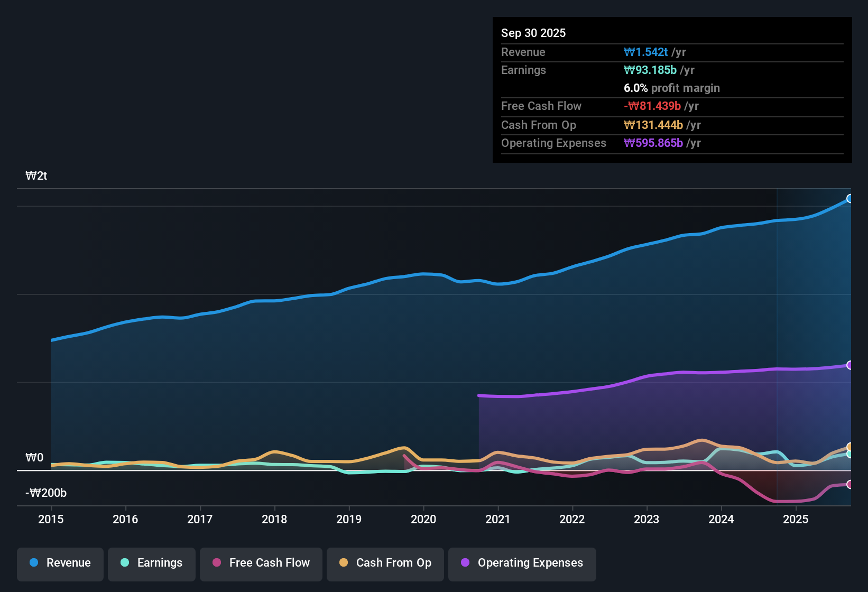Select the 2020 year label on the axis
This screenshot has height=592, width=868.
[423, 520]
